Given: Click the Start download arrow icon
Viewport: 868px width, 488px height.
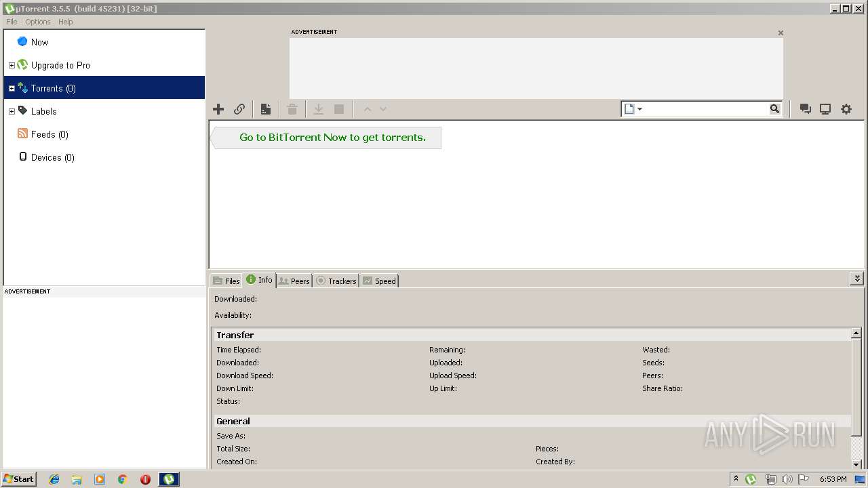Looking at the screenshot, I should (318, 109).
